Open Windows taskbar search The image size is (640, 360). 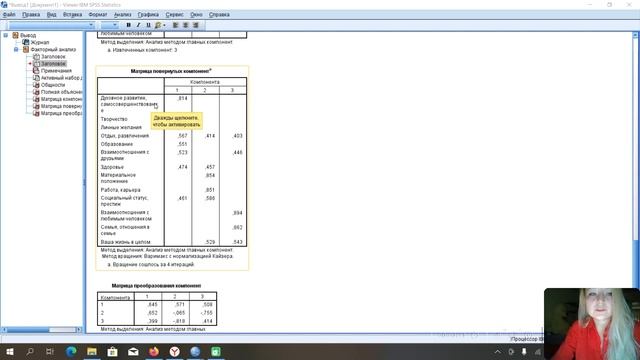(x=30, y=351)
